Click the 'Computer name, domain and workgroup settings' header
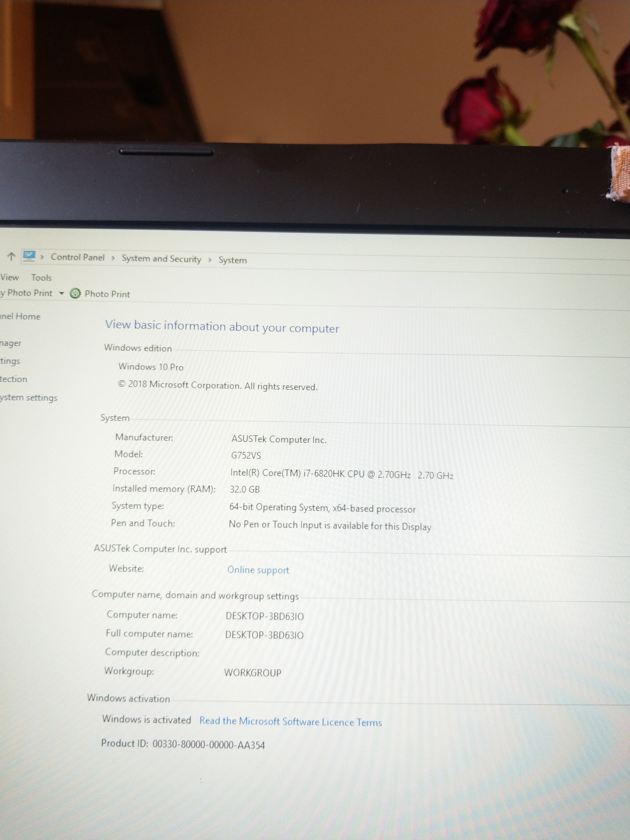 click(195, 595)
